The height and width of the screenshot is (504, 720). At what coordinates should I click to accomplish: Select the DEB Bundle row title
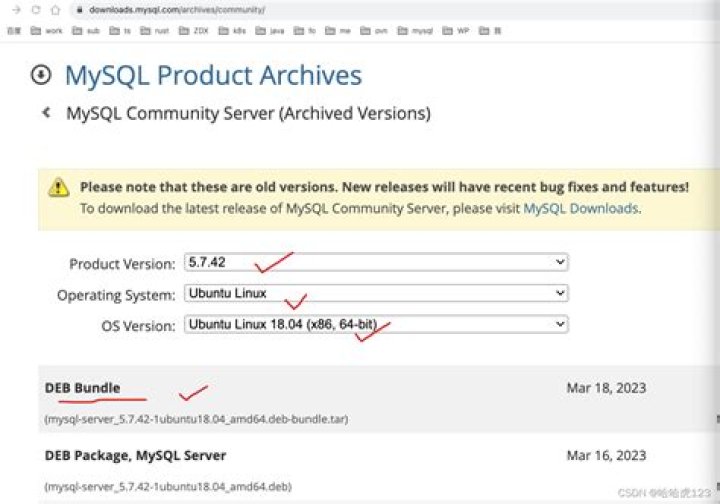tap(82, 388)
